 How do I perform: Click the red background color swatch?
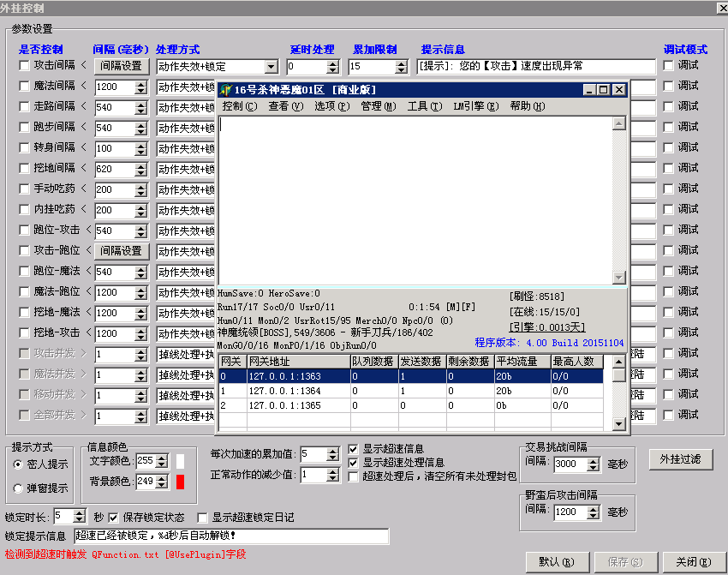(x=180, y=482)
